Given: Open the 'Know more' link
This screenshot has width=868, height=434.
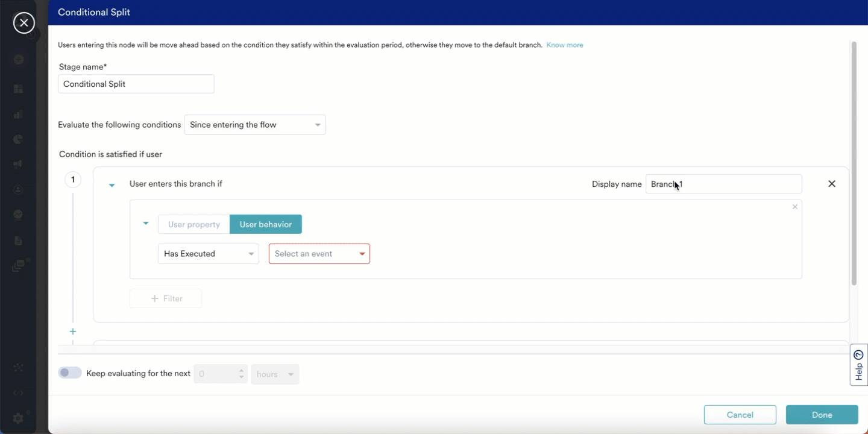Looking at the screenshot, I should pyautogui.click(x=564, y=45).
